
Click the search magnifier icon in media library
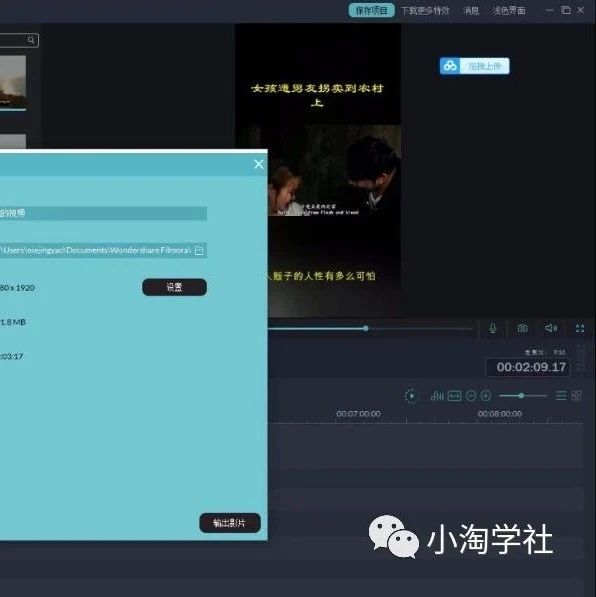point(31,40)
